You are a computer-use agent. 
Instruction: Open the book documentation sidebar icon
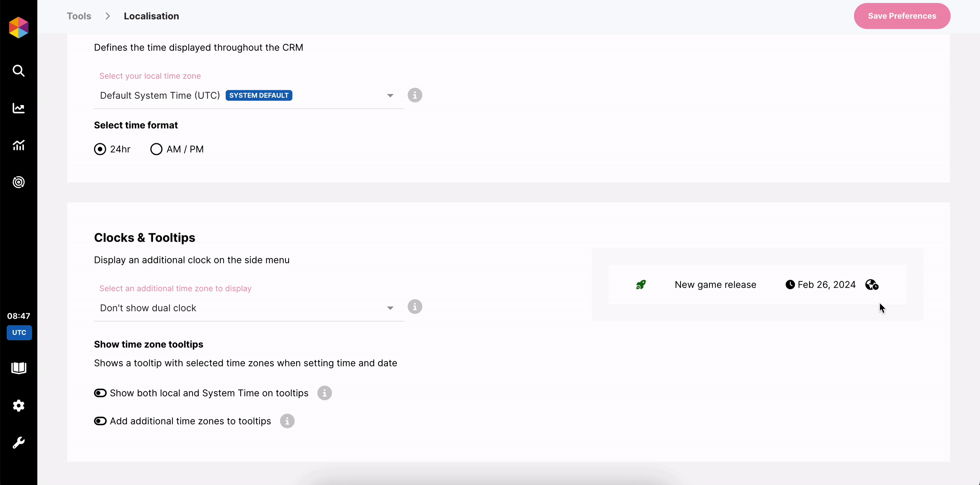18,368
